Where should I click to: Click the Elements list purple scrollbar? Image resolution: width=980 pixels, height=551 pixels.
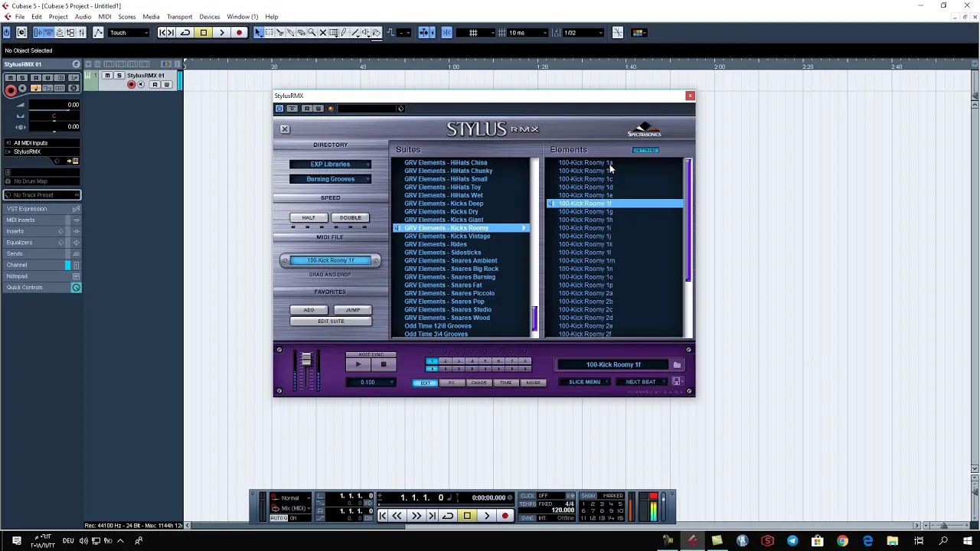[x=688, y=222]
